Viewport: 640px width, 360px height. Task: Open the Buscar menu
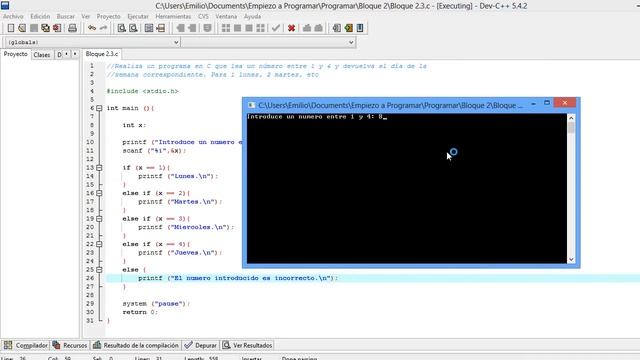pyautogui.click(x=65, y=16)
